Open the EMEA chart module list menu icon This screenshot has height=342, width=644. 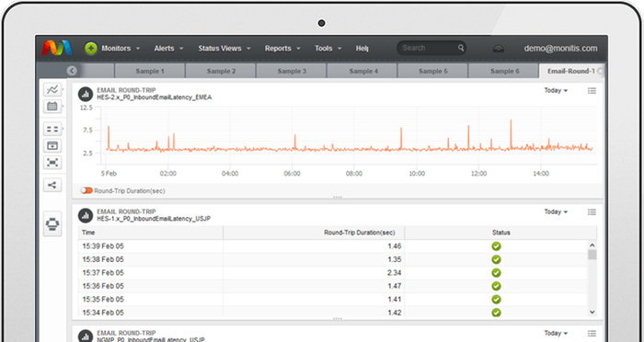click(592, 91)
